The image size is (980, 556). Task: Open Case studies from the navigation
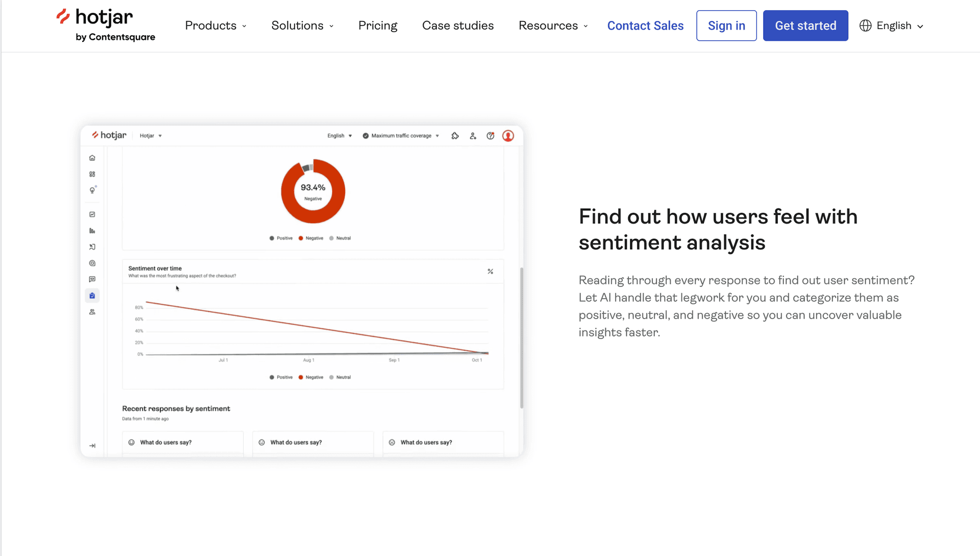pyautogui.click(x=458, y=26)
